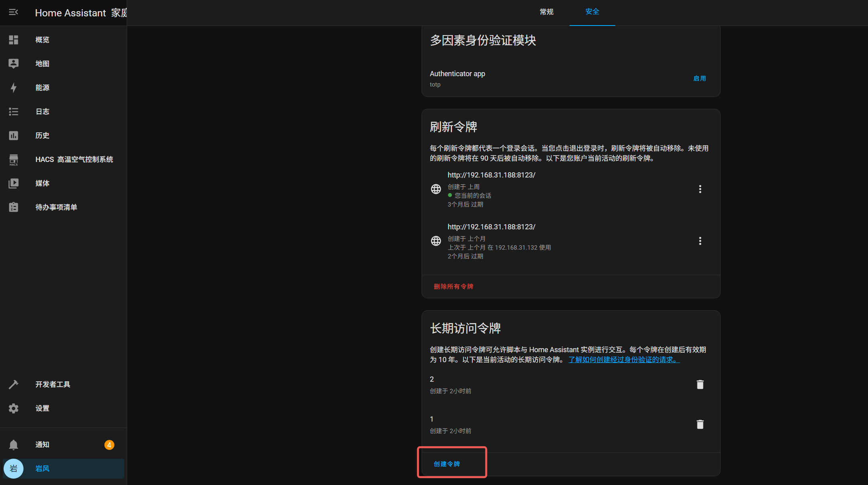Viewport: 868px width, 485px height.
Task: Open the 概览 dashboard icon
Action: tap(14, 40)
